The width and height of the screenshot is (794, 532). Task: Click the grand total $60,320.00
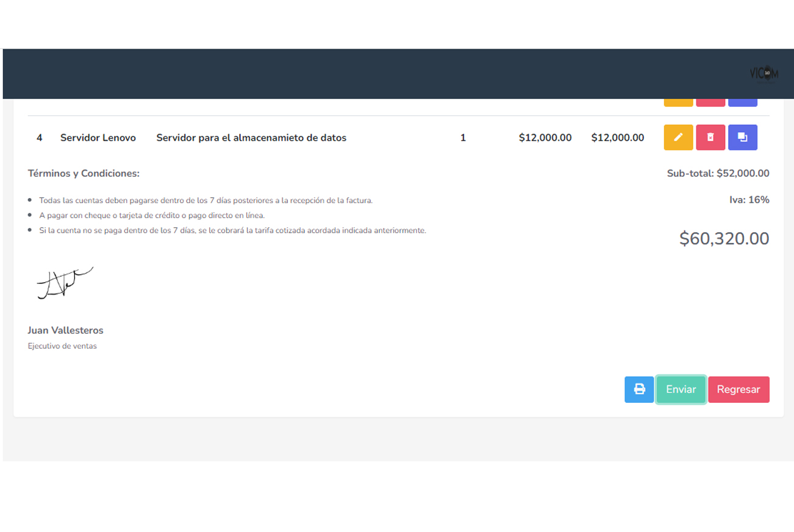click(x=724, y=239)
